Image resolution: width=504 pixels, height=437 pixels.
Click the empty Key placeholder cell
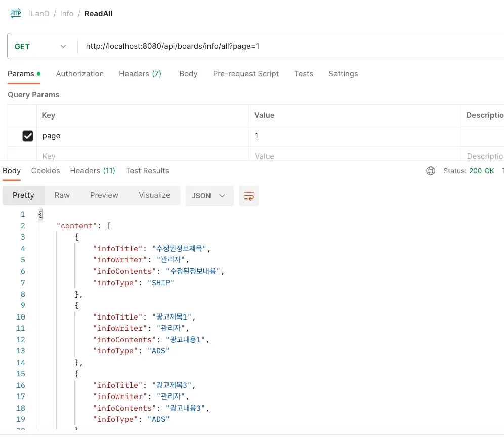(142, 156)
